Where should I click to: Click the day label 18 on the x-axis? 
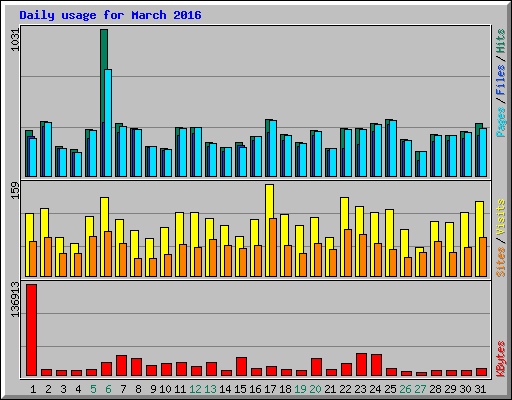(x=285, y=389)
